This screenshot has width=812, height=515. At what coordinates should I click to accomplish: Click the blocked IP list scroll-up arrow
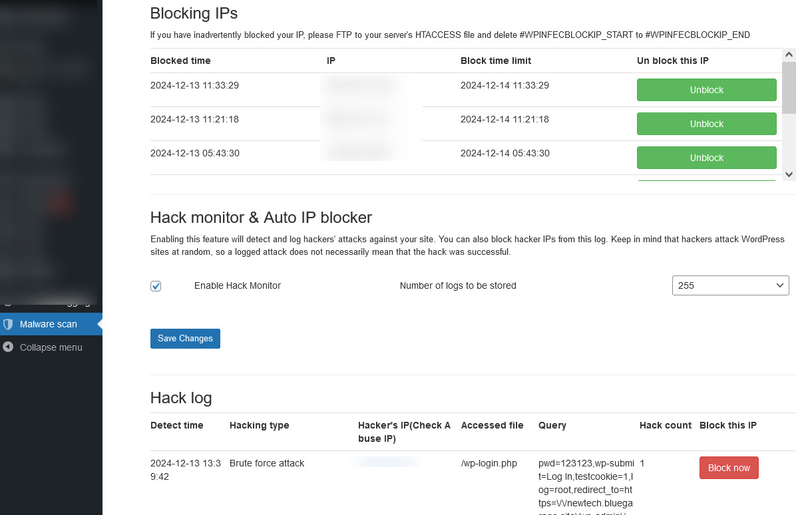(x=789, y=55)
